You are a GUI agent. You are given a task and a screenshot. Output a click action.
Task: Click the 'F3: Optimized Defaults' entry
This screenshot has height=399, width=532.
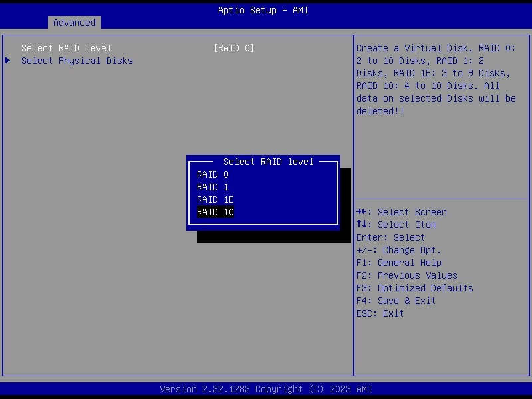pyautogui.click(x=414, y=288)
